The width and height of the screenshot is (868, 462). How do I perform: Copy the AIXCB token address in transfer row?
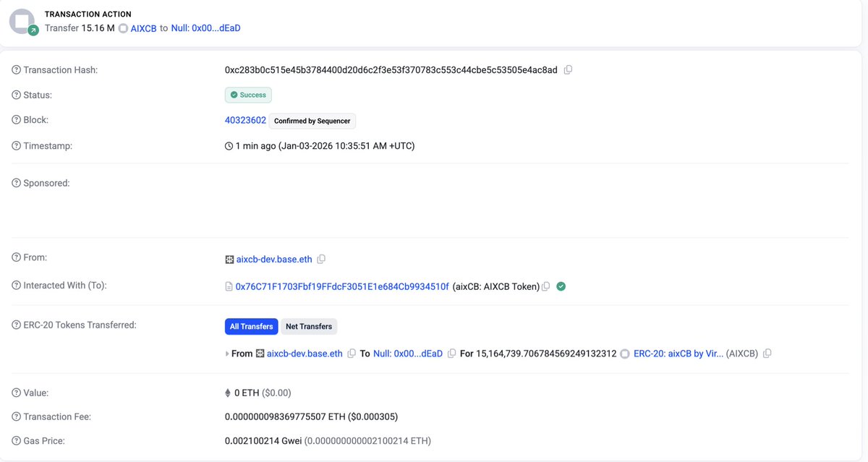point(767,354)
